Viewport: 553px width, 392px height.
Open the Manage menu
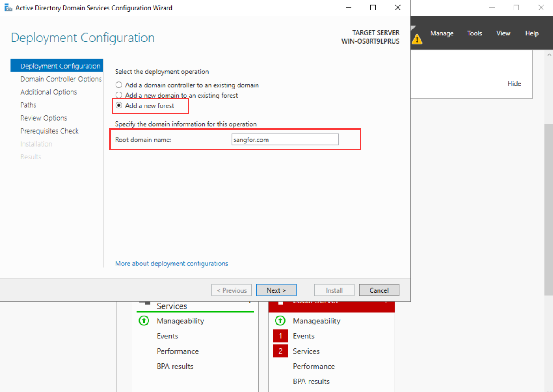441,33
